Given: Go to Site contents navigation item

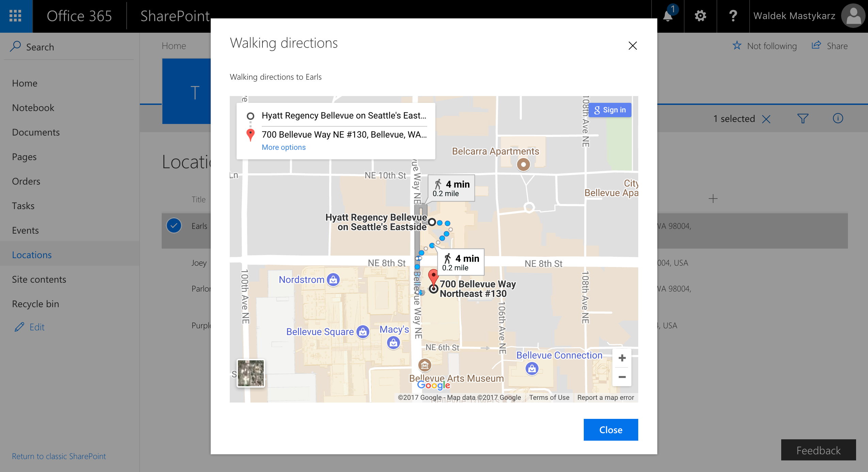Looking at the screenshot, I should tap(39, 279).
